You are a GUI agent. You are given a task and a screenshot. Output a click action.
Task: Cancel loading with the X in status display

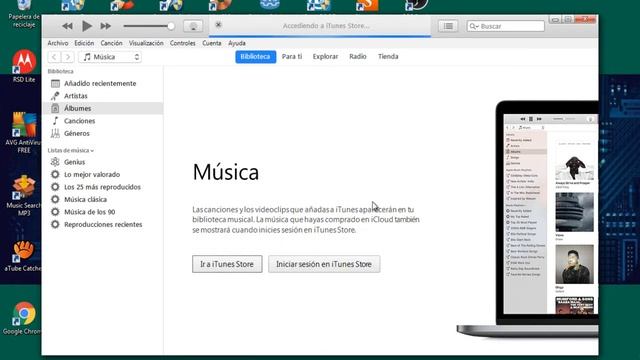coord(218,25)
